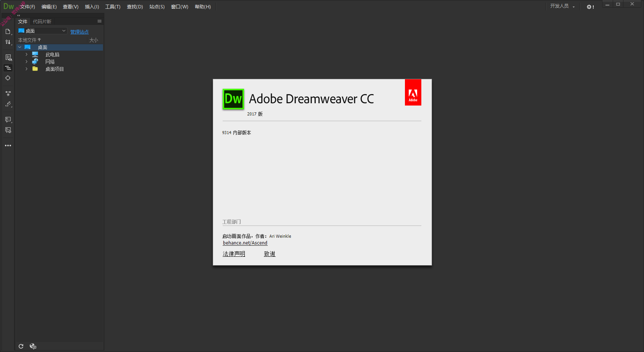This screenshot has height=352, width=644.
Task: Open the three-dots customize toolbar
Action: pos(8,146)
